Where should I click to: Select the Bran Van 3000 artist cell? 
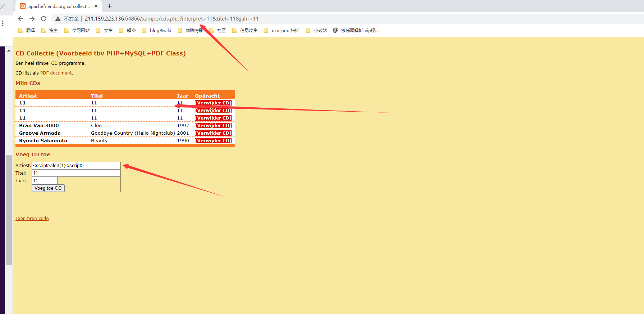(39, 126)
